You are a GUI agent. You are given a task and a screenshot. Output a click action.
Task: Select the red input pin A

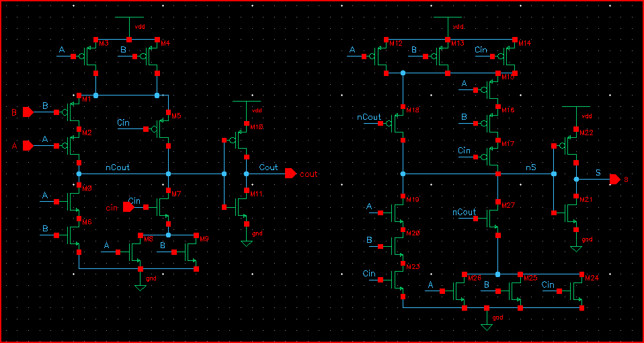tap(28, 145)
